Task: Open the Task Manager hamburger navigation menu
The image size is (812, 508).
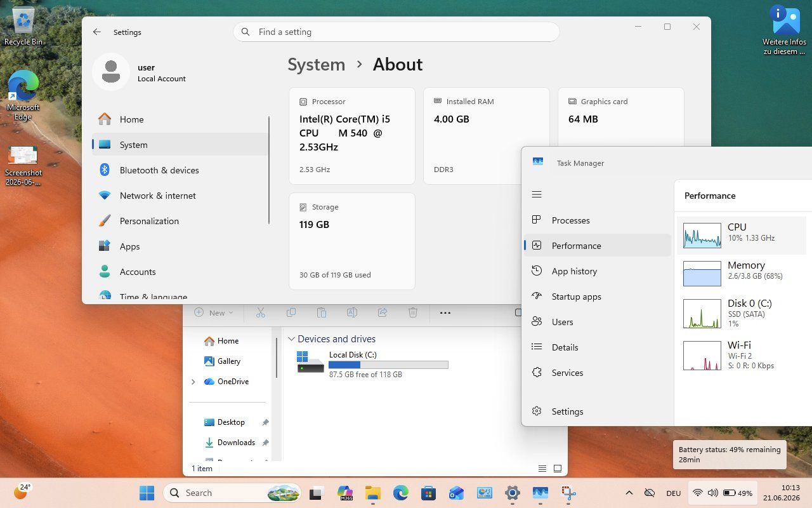Action: (537, 194)
